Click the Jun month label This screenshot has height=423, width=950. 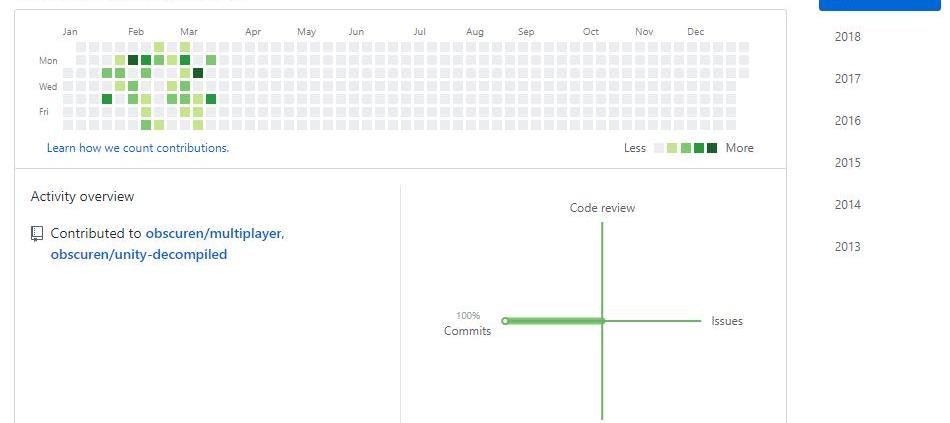coord(356,32)
